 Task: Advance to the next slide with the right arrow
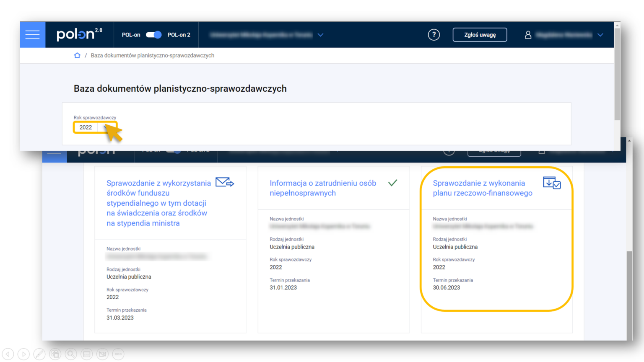click(24, 354)
